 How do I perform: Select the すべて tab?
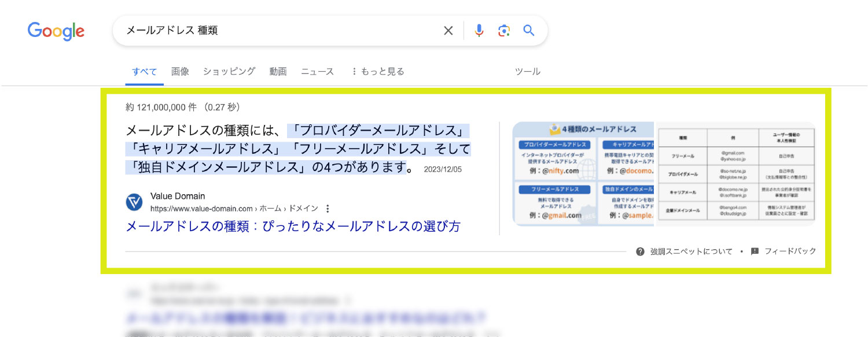coord(144,72)
